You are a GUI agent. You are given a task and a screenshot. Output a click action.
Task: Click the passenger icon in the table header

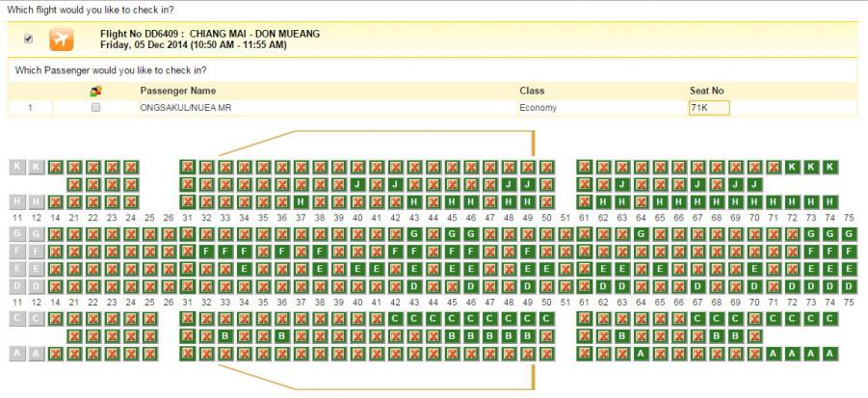[95, 91]
